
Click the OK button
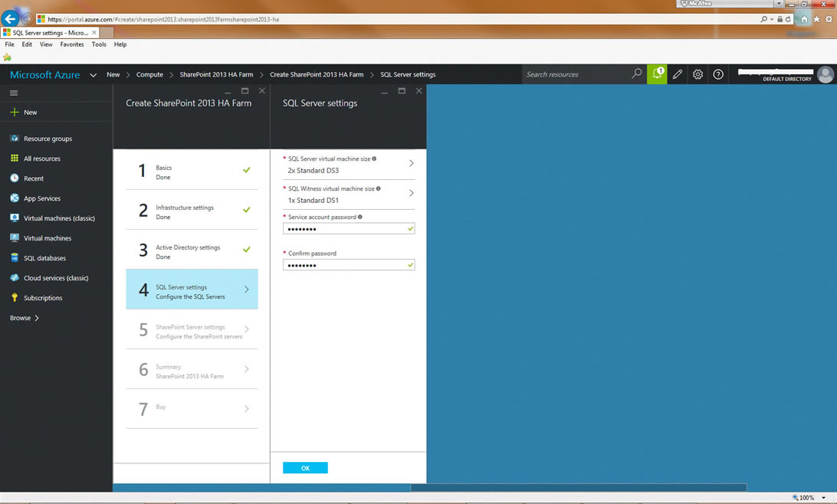coord(305,468)
